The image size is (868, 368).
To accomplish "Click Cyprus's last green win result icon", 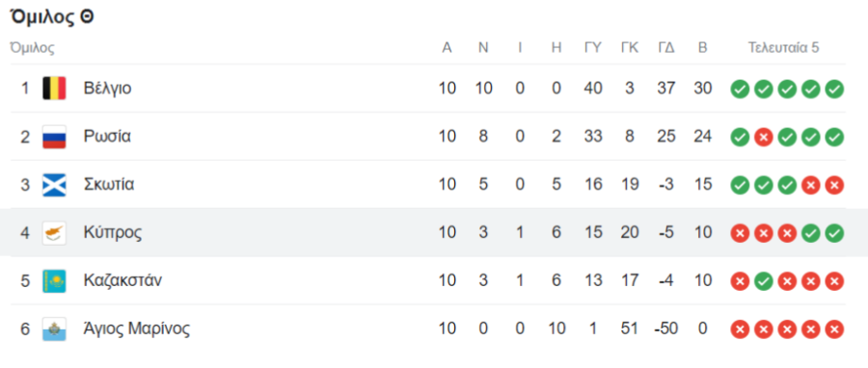I will point(834,233).
